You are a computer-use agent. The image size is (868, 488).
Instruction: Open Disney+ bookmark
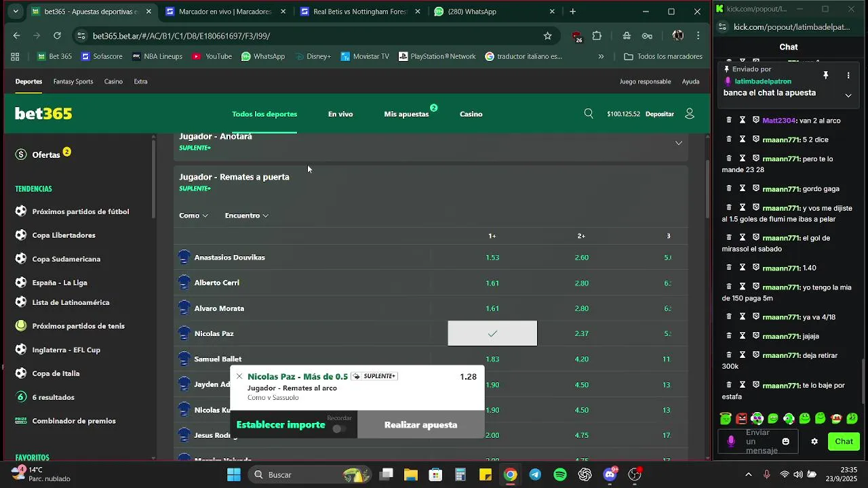pos(313,57)
